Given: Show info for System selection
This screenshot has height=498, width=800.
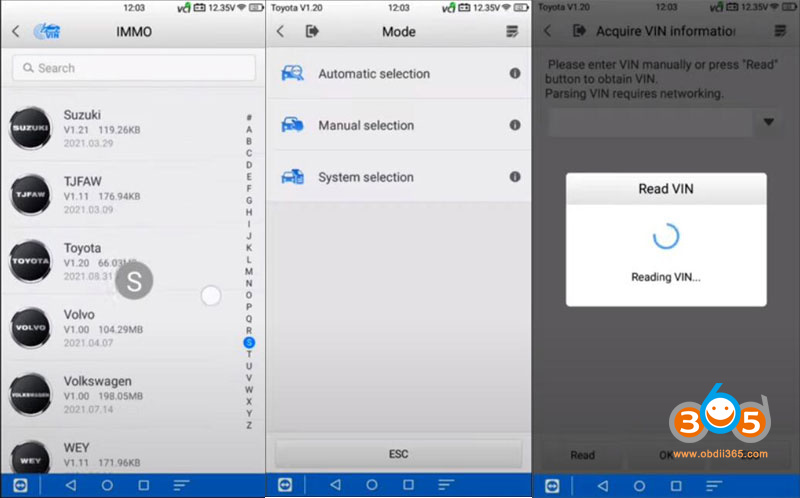Looking at the screenshot, I should [x=515, y=177].
